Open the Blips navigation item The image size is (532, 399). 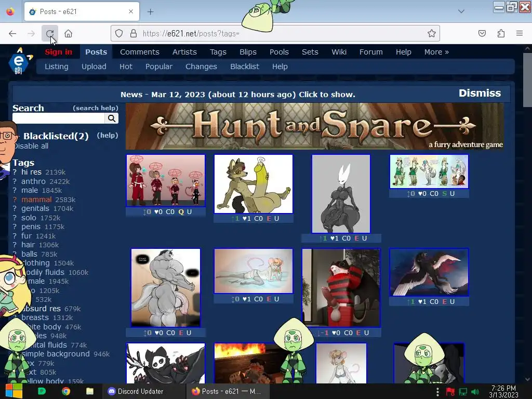click(x=248, y=52)
